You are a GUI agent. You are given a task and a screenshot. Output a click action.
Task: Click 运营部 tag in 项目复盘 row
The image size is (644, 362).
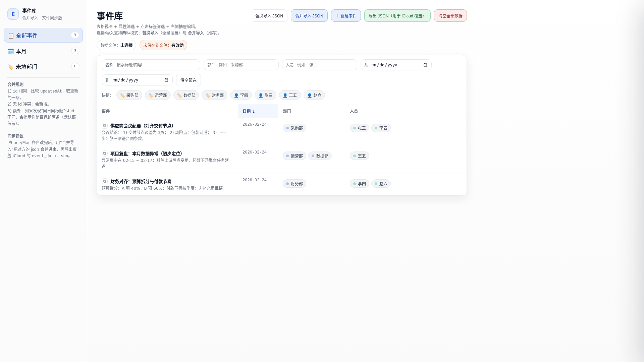click(294, 156)
